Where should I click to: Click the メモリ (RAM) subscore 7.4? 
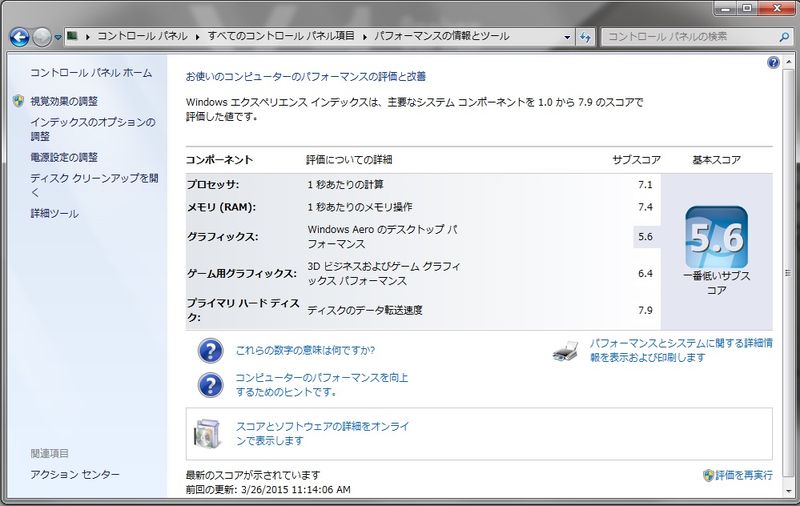[645, 207]
